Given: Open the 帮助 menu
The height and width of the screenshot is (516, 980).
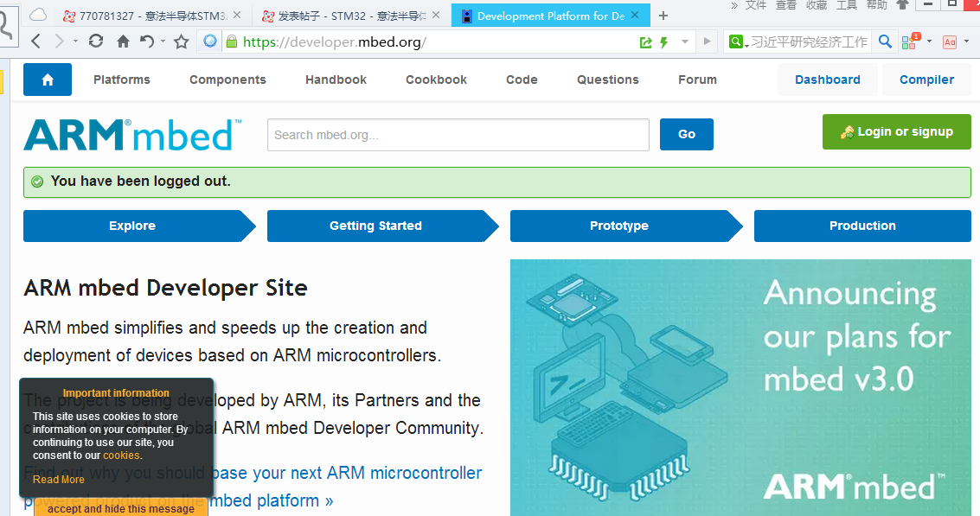Looking at the screenshot, I should [x=877, y=5].
